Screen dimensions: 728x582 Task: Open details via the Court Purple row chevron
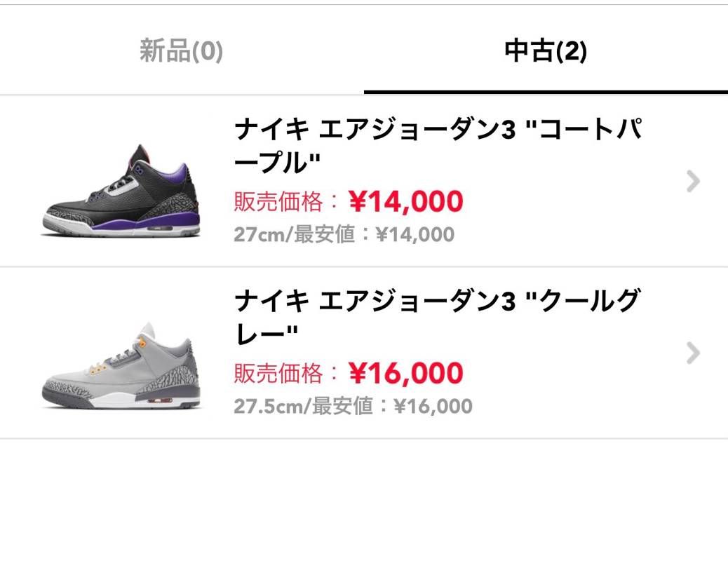click(x=693, y=181)
